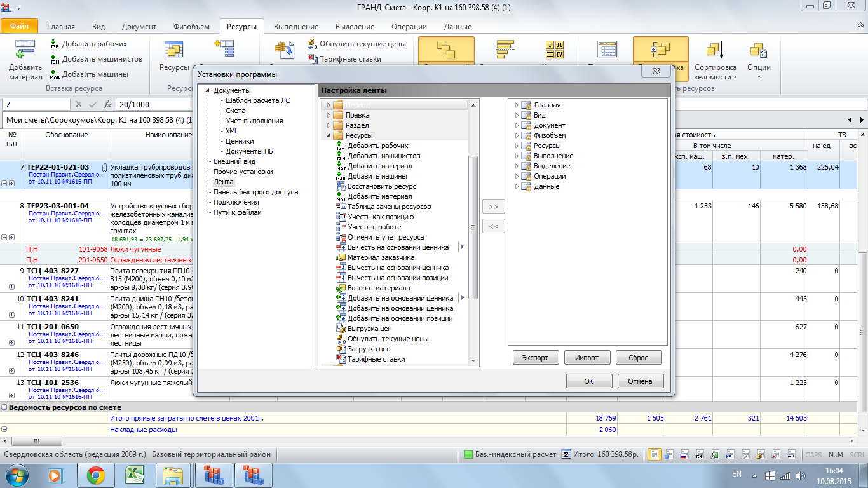This screenshot has width=868, height=488.
Task: Select 'Добавить рабочих' command in dialog list
Action: click(x=372, y=146)
